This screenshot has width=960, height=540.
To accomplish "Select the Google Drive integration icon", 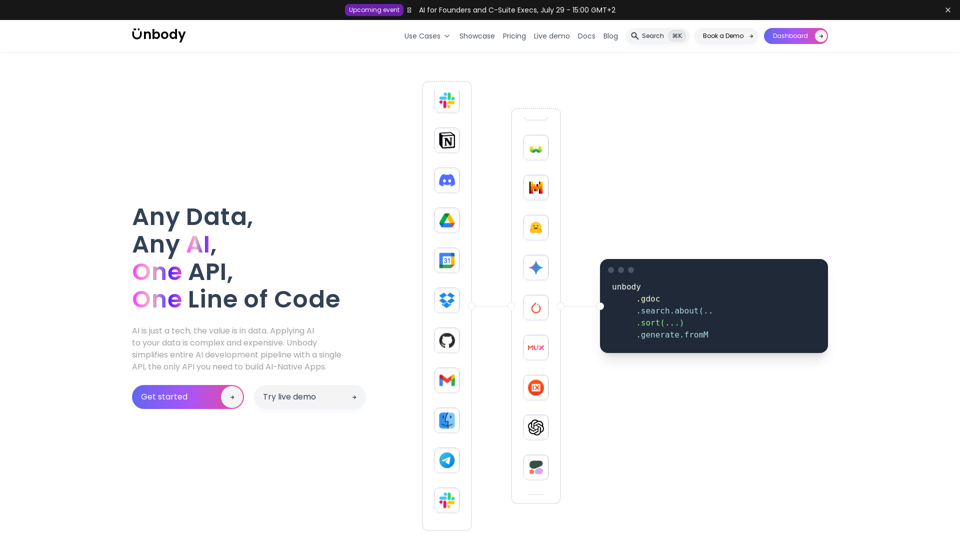I will point(447,220).
